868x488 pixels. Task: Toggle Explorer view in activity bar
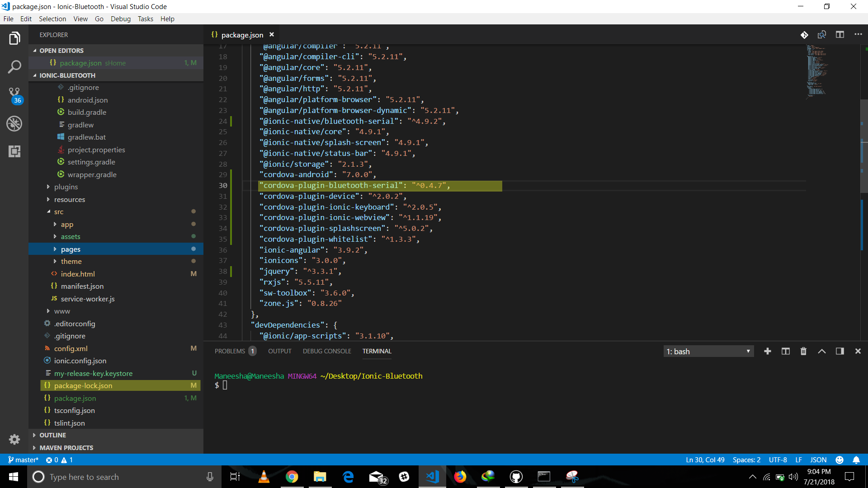coord(14,38)
